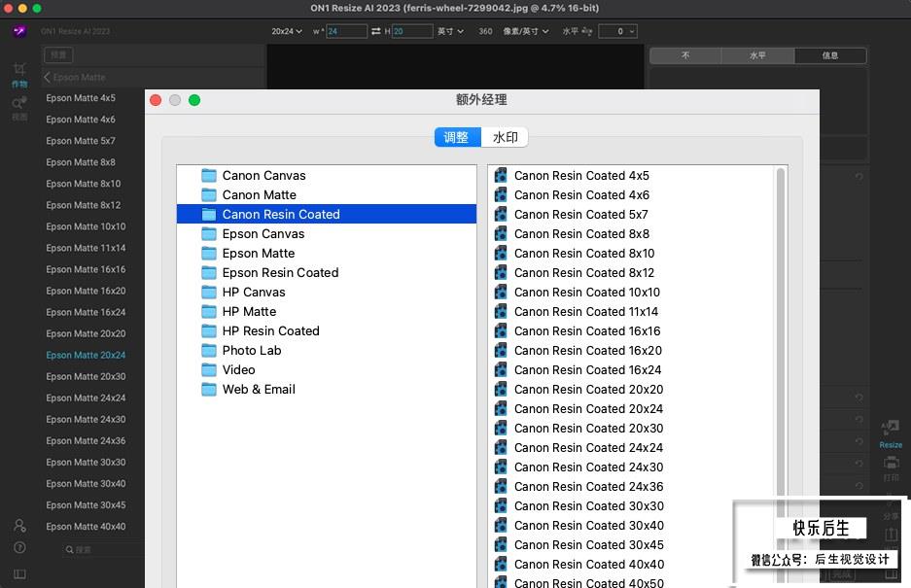Select the 水平 tab in right panel
The height and width of the screenshot is (588, 911).
coord(757,55)
